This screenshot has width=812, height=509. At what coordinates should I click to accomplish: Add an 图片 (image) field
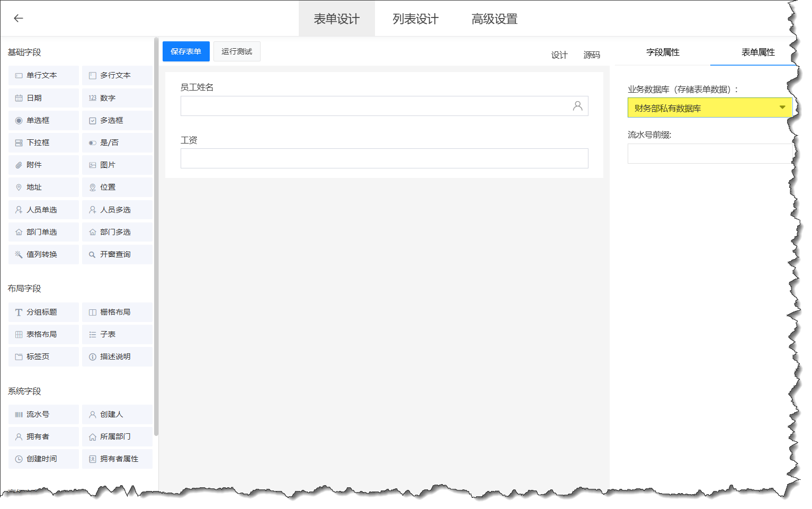click(x=117, y=165)
